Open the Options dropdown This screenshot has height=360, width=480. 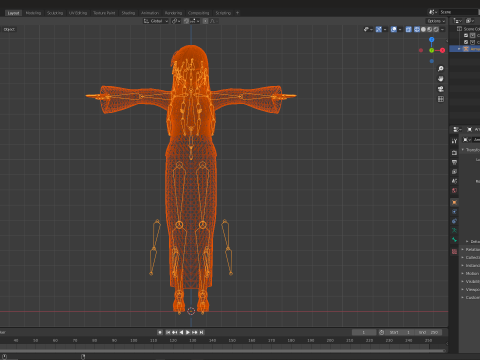pyautogui.click(x=436, y=21)
